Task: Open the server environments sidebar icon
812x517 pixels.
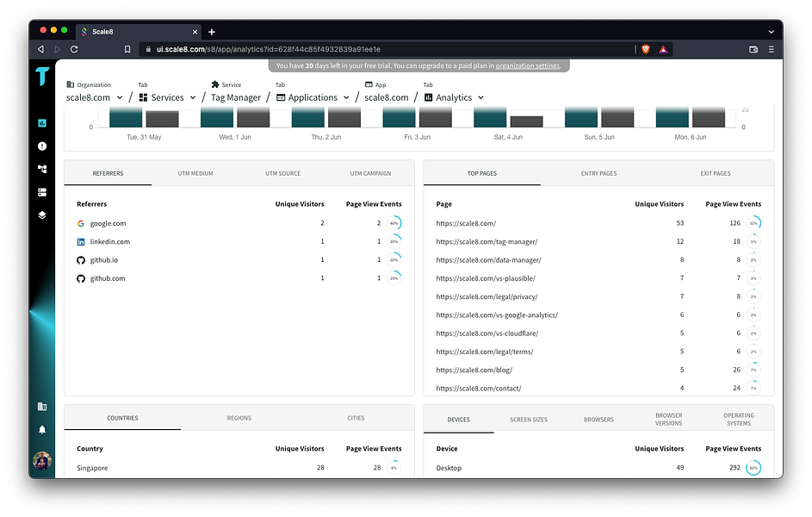Action: [x=42, y=192]
